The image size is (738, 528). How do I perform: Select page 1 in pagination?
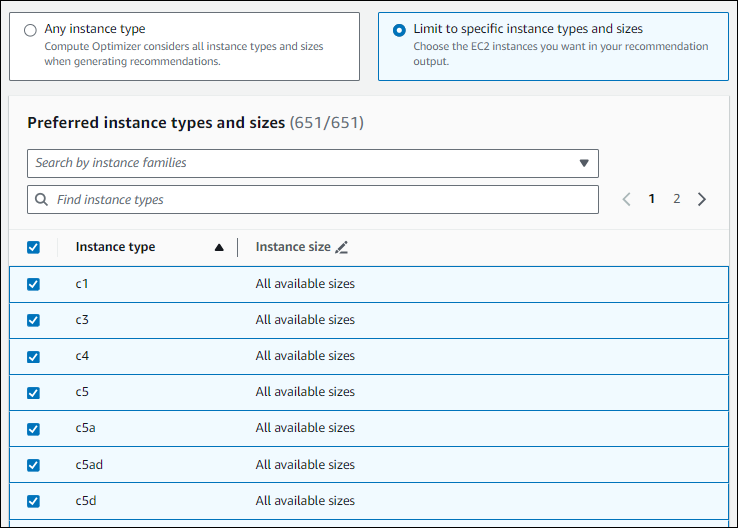point(652,199)
